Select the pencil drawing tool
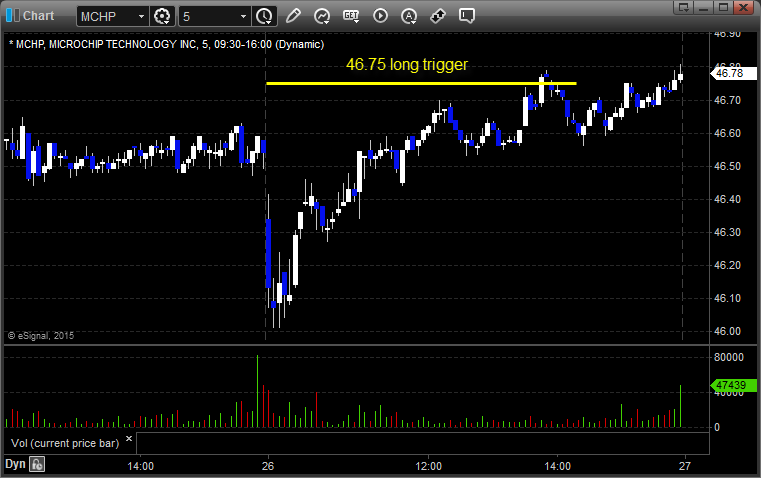 click(x=293, y=16)
